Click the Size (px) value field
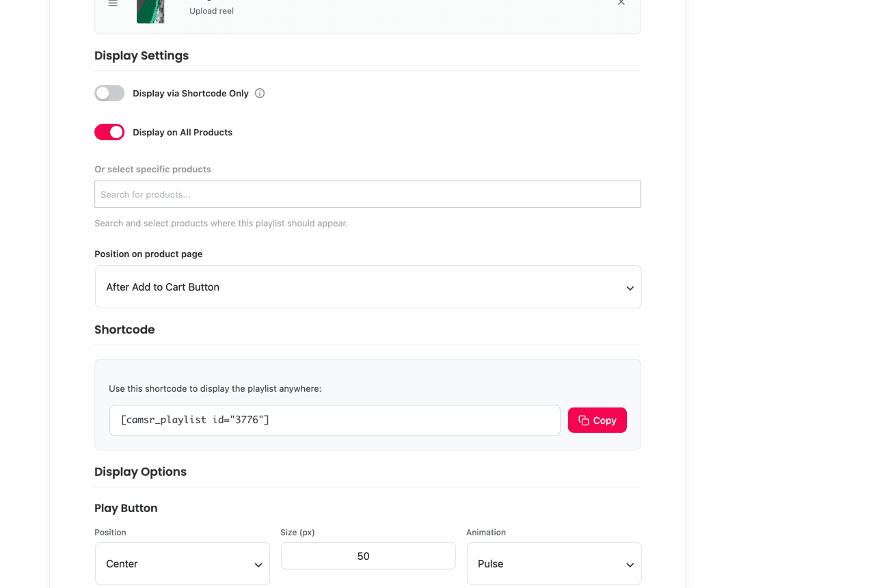 tap(368, 556)
